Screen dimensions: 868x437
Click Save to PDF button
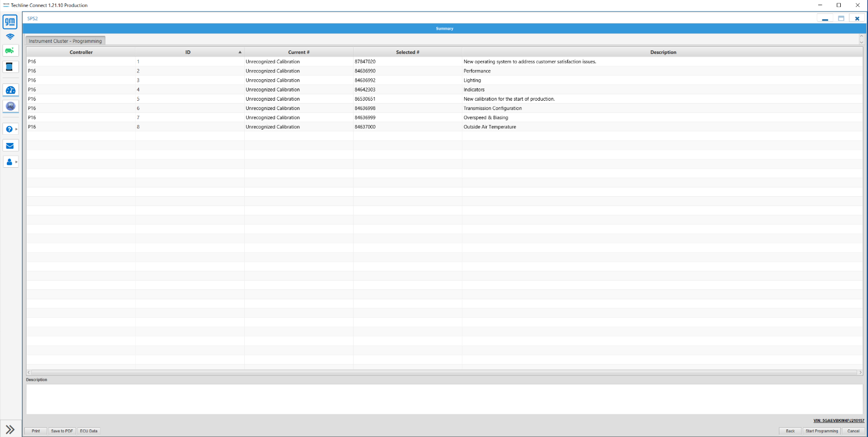click(62, 431)
